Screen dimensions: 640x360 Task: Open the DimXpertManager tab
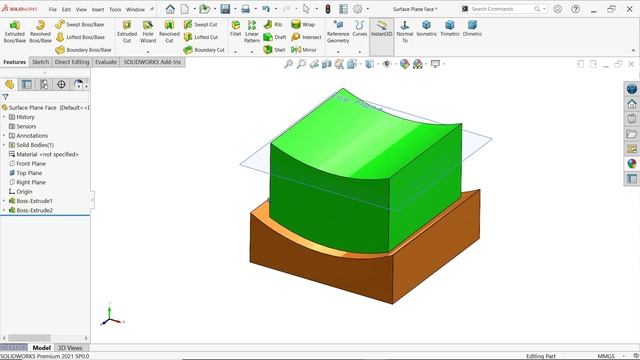click(61, 84)
